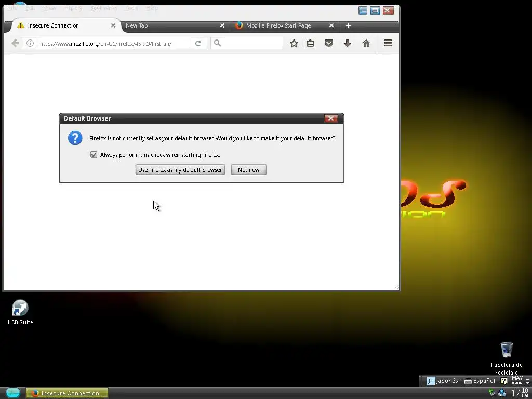Switch to Mozilla Firefox Start Page tab

tap(285, 25)
